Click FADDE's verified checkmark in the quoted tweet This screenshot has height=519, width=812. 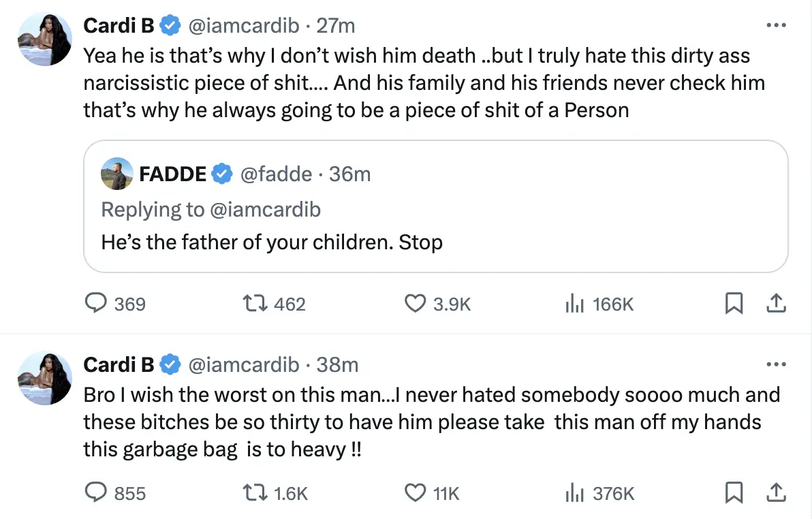pos(221,174)
